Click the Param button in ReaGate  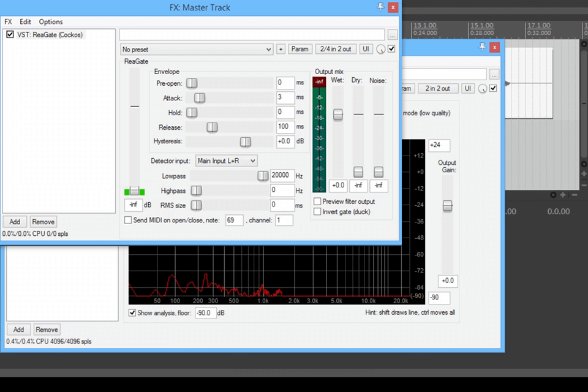(x=300, y=49)
